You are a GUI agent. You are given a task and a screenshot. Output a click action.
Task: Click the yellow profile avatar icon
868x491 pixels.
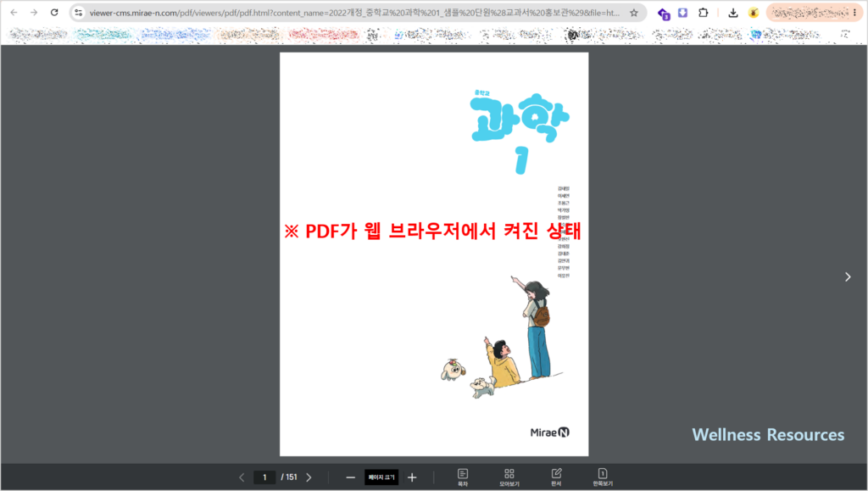tap(753, 12)
